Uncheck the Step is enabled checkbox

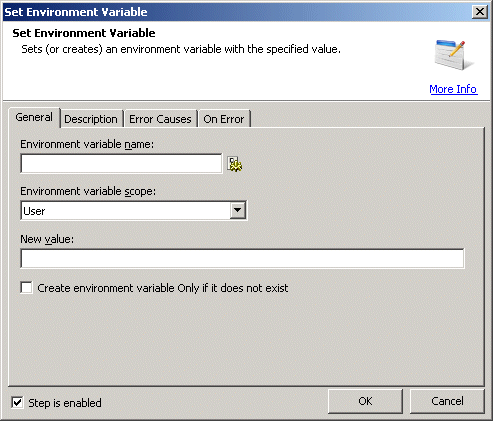(x=17, y=402)
